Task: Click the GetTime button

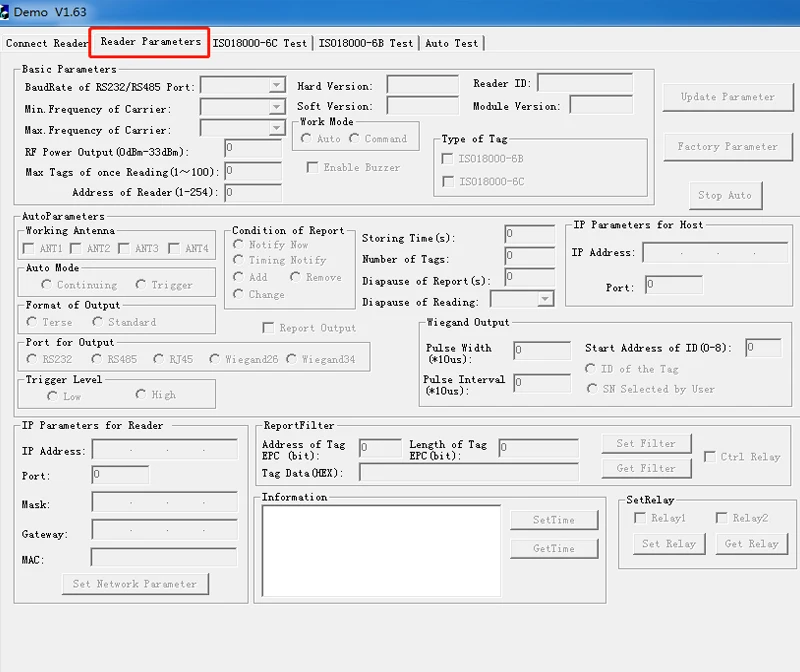Action: coord(554,549)
